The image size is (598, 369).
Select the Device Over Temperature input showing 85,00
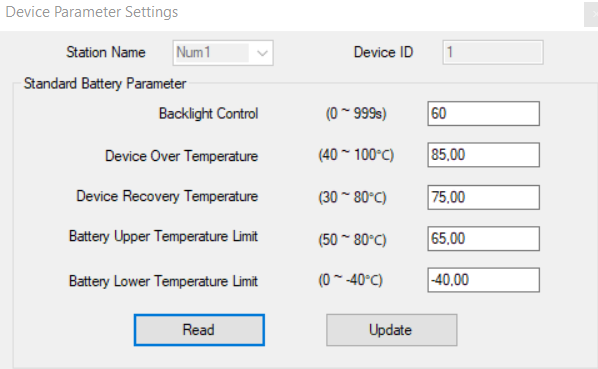pyautogui.click(x=483, y=155)
